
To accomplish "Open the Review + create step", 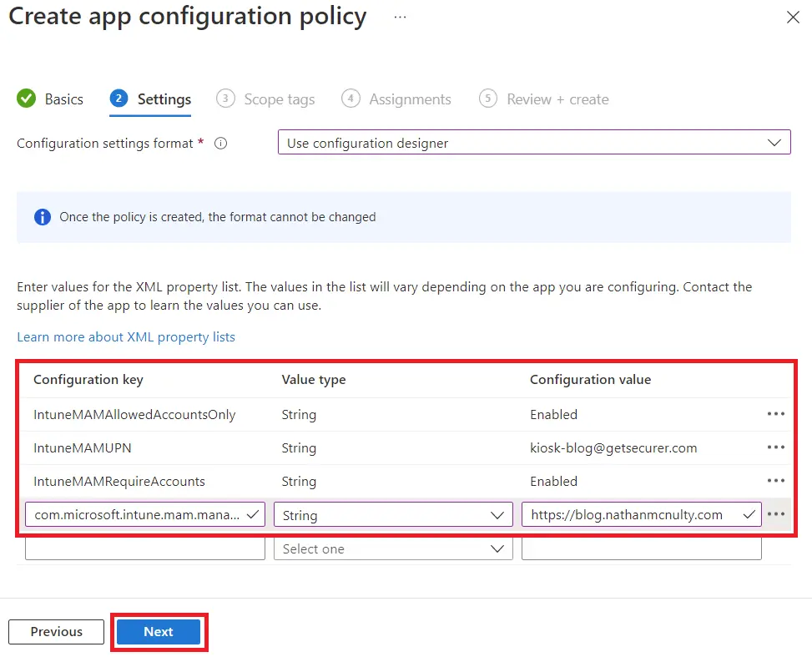I will [544, 99].
